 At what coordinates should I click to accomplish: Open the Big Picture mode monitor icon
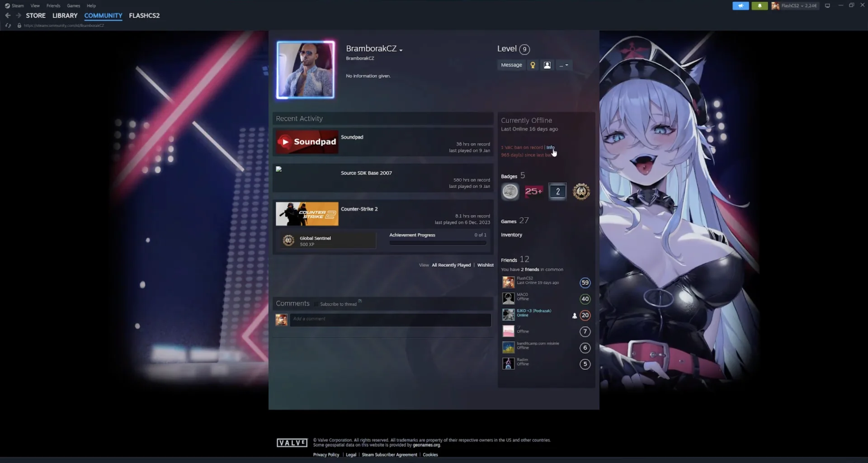pyautogui.click(x=827, y=6)
